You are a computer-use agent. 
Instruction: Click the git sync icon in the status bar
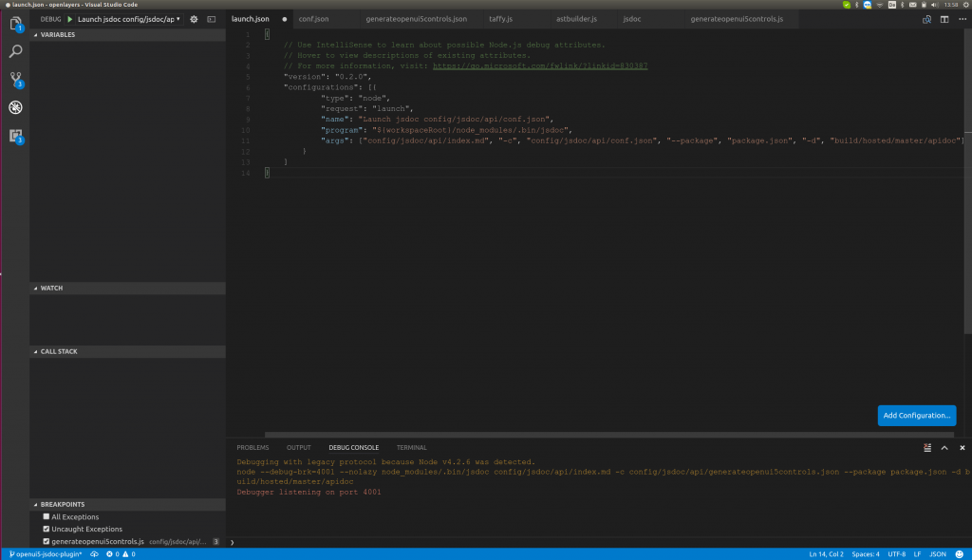click(x=92, y=553)
